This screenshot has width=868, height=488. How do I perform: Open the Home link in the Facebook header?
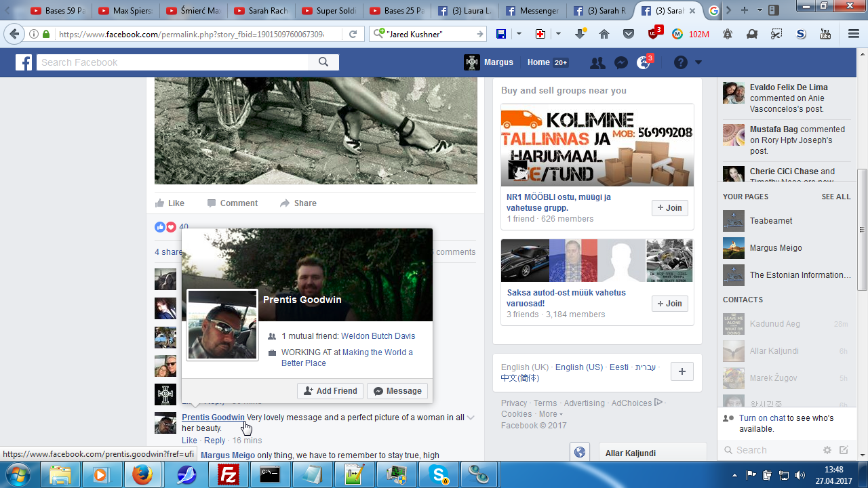click(x=538, y=62)
